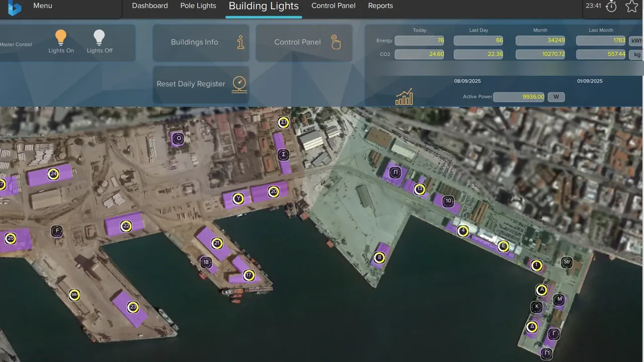Select building marker Σ1 on the map
Image resolution: width=644 pixels, height=362 pixels.
coord(283,122)
